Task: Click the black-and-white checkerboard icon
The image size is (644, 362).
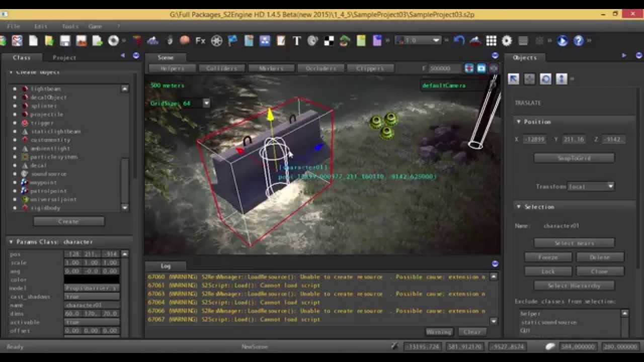Action: point(329,41)
